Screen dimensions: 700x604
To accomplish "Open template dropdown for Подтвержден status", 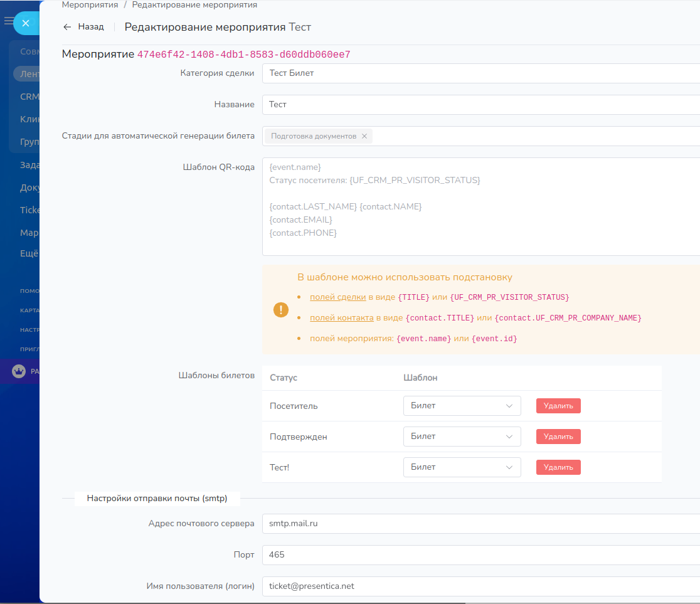I will (462, 437).
